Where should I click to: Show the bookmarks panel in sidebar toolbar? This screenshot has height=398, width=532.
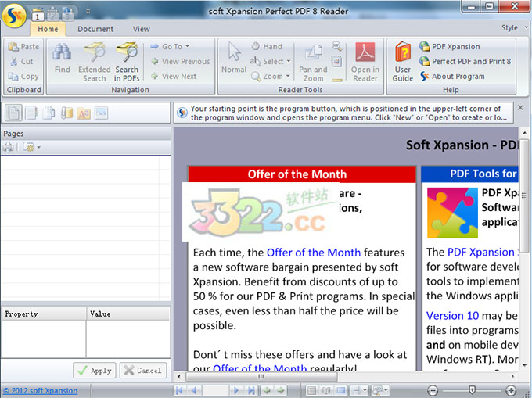(31, 113)
